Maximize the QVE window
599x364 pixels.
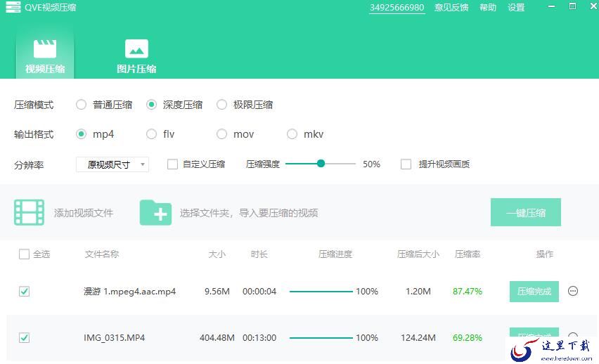coord(572,6)
